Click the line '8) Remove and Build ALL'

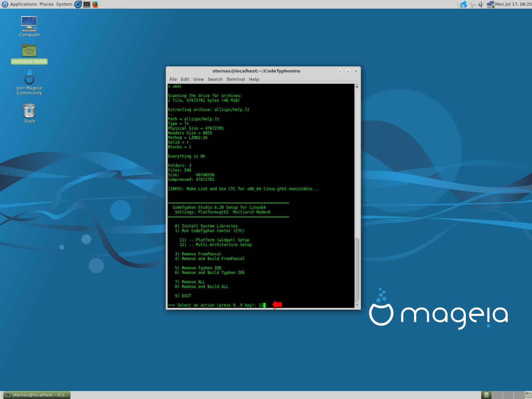[201, 287]
